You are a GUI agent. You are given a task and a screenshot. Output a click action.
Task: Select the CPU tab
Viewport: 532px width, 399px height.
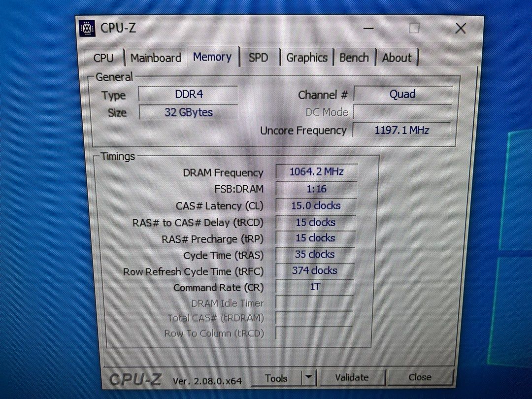click(102, 58)
